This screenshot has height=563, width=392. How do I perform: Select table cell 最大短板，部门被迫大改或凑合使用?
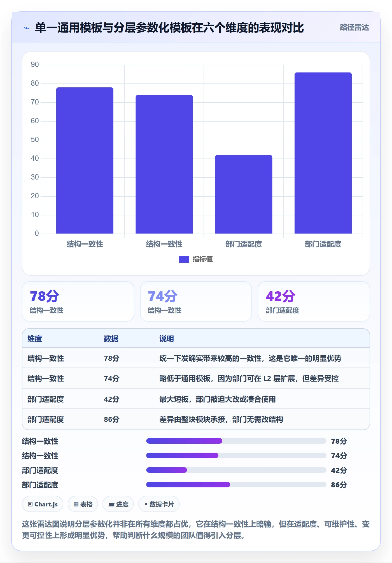pos(218,399)
